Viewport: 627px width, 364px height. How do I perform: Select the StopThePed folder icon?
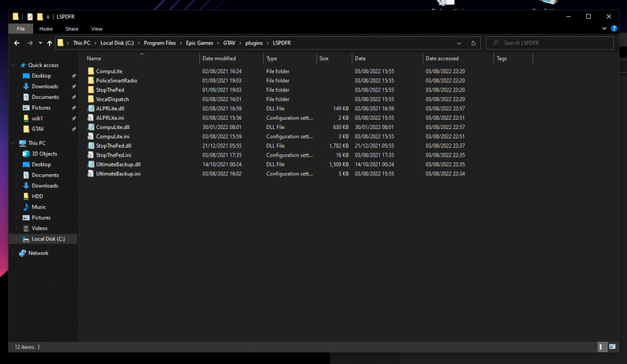pyautogui.click(x=91, y=90)
